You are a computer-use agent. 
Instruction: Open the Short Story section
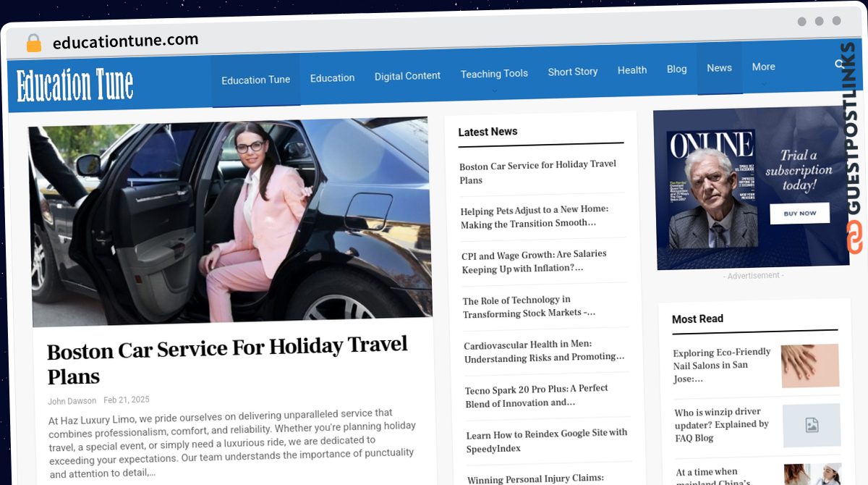(573, 72)
